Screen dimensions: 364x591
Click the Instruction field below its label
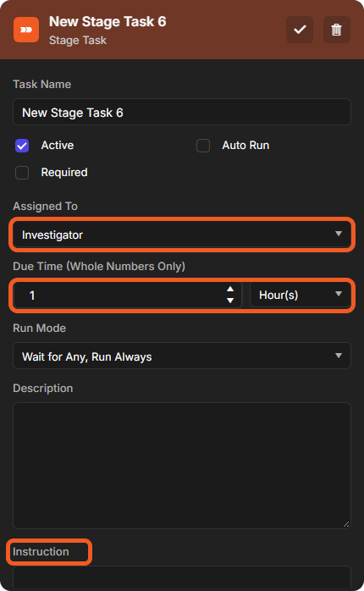pyautogui.click(x=182, y=577)
